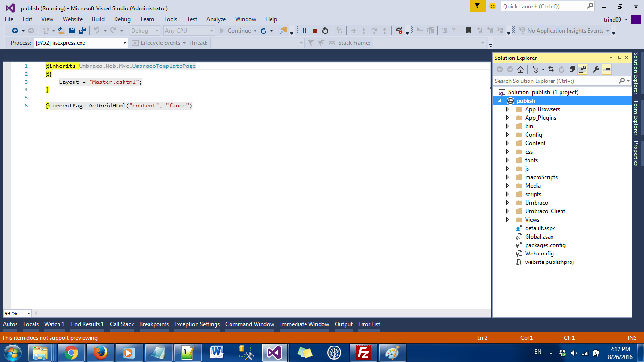Click the Find in Files toolbar icon

(283, 31)
